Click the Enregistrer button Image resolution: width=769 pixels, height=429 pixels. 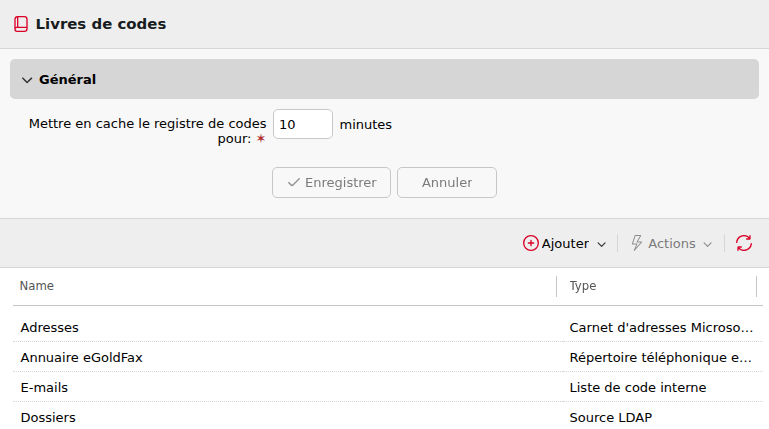(x=332, y=182)
